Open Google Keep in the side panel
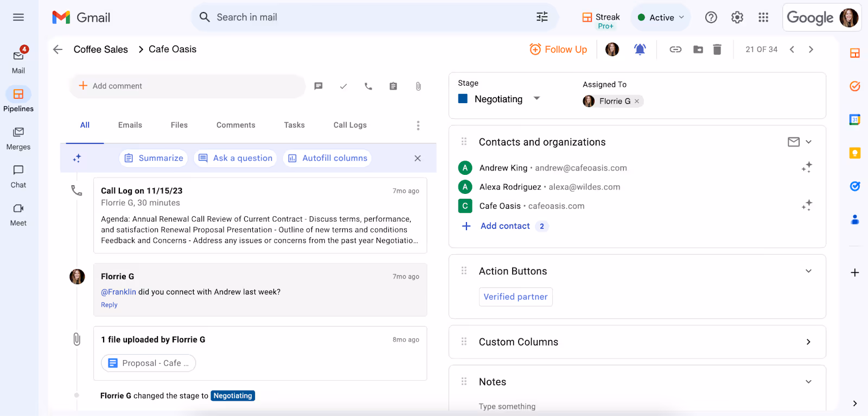 coord(855,153)
